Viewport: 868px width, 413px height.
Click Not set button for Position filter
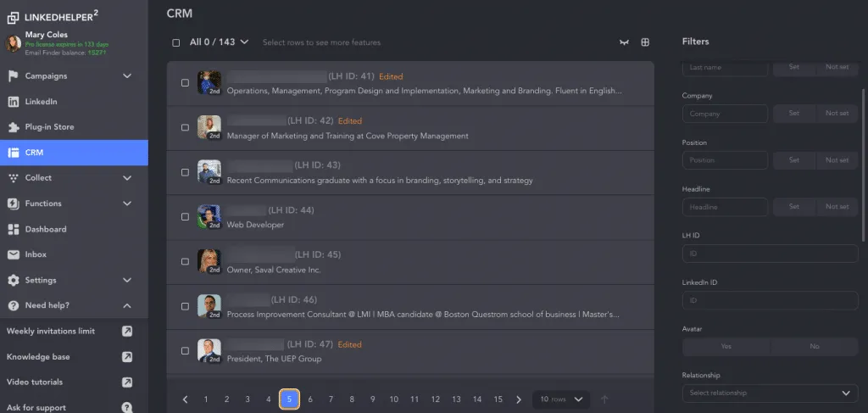tap(837, 160)
